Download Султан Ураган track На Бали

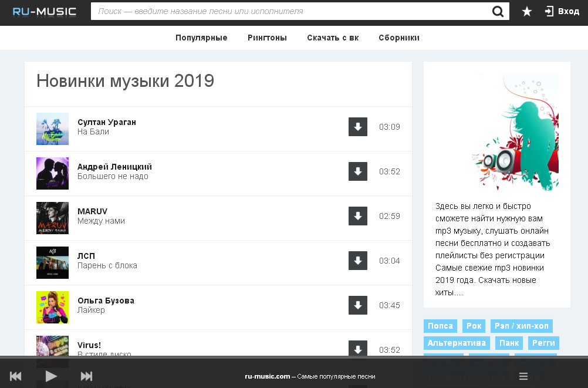(358, 127)
